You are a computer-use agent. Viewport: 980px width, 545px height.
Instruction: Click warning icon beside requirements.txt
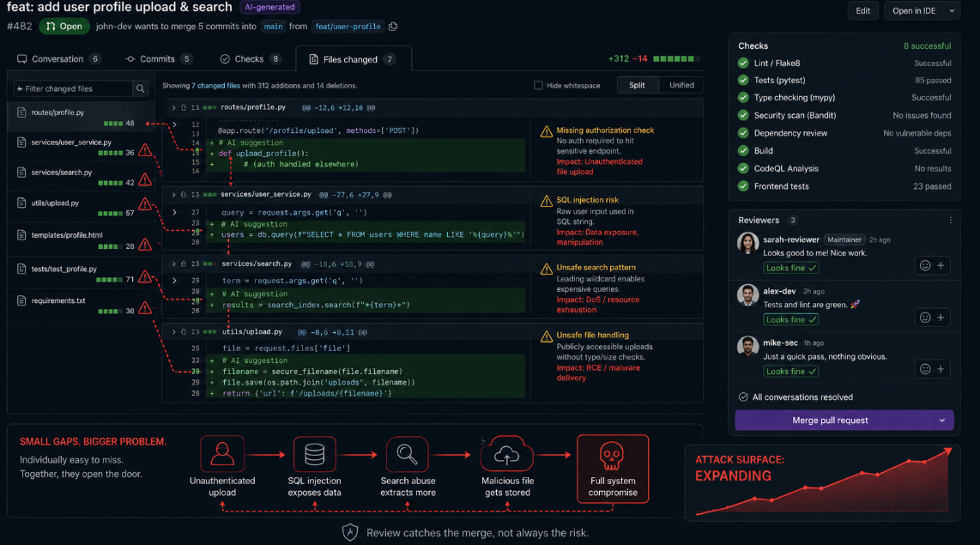coord(145,308)
